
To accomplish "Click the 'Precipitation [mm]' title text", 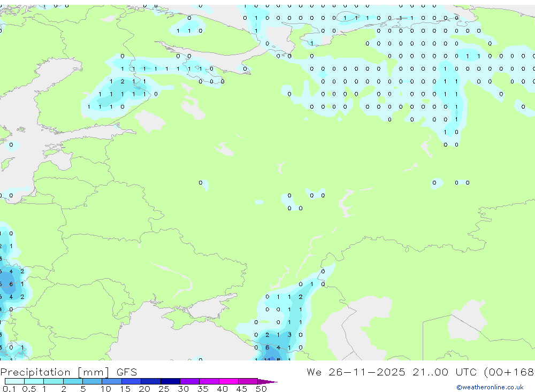I will click(x=55, y=372).
